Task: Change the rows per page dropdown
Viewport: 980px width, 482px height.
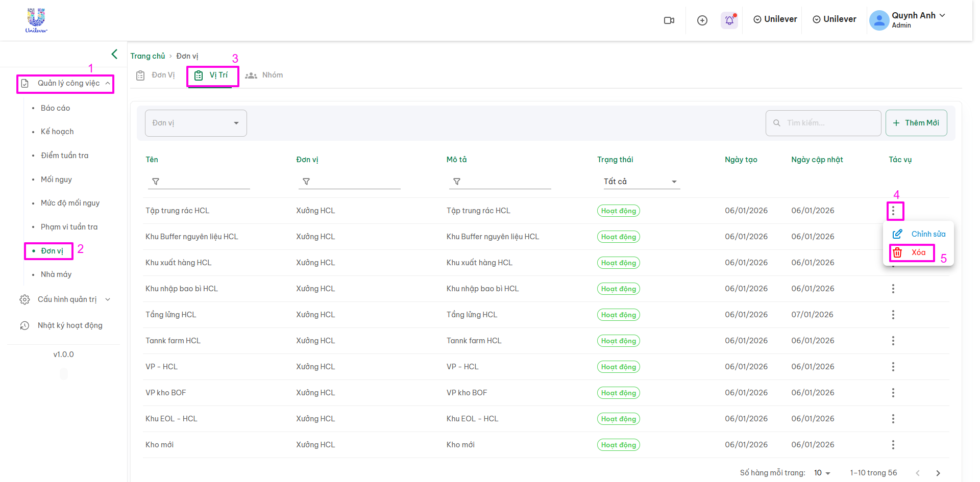Action: click(822, 473)
